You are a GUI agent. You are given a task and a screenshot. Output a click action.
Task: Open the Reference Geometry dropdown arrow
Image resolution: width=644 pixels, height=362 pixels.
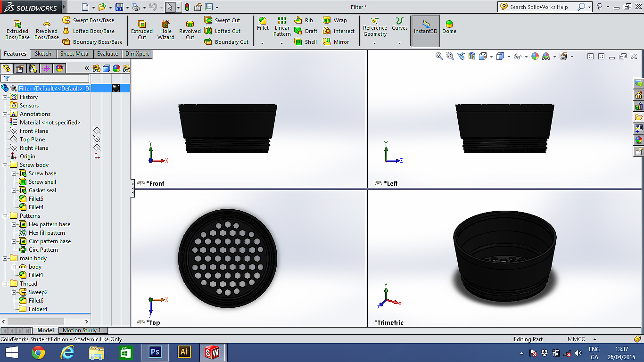[x=375, y=43]
